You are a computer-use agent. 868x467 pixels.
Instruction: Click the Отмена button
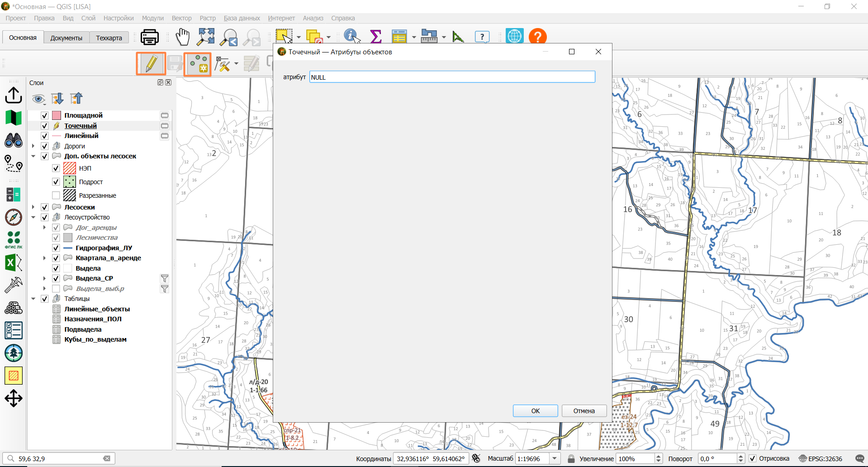pos(584,411)
